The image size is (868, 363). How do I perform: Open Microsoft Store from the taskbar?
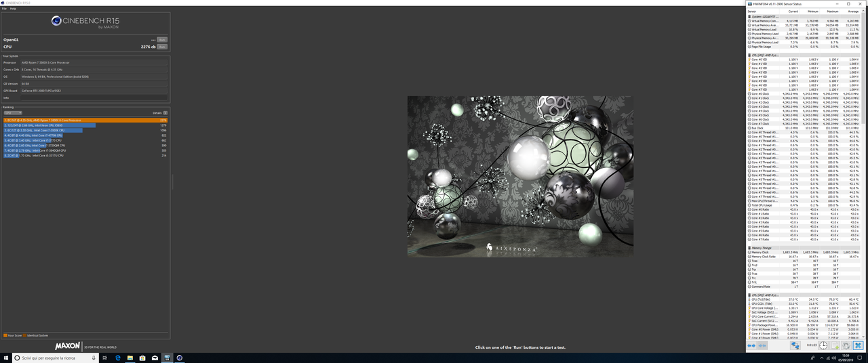[x=142, y=358]
